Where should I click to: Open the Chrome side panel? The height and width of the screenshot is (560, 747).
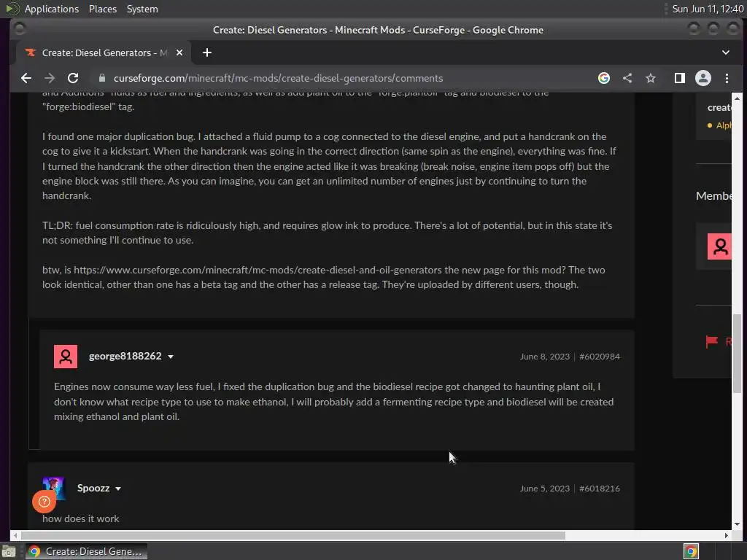[x=680, y=78]
